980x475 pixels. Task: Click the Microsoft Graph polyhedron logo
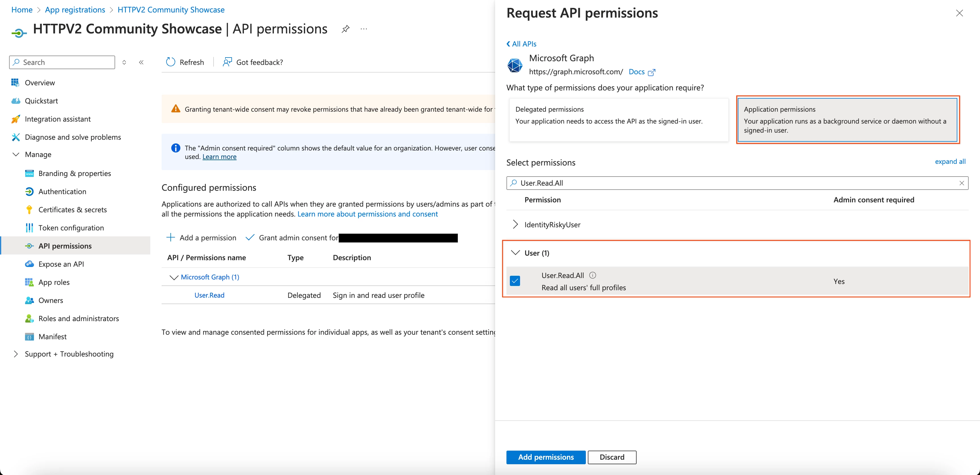(515, 65)
